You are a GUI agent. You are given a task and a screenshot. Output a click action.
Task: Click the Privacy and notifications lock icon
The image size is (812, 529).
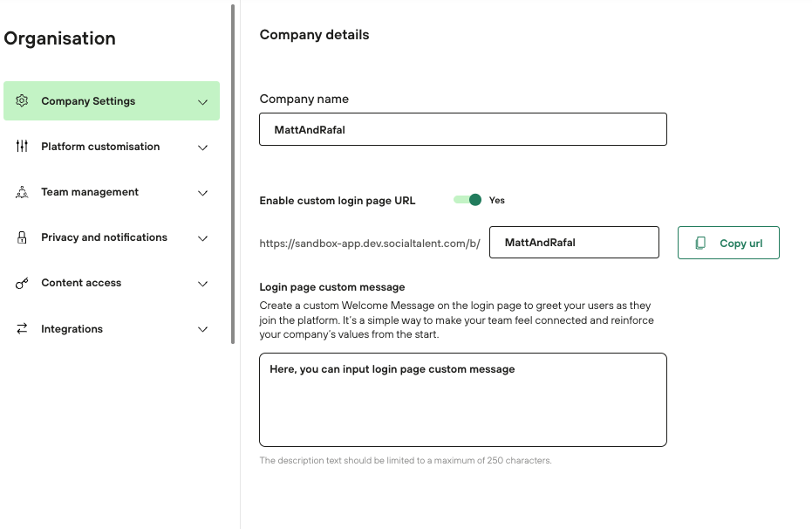pyautogui.click(x=23, y=237)
